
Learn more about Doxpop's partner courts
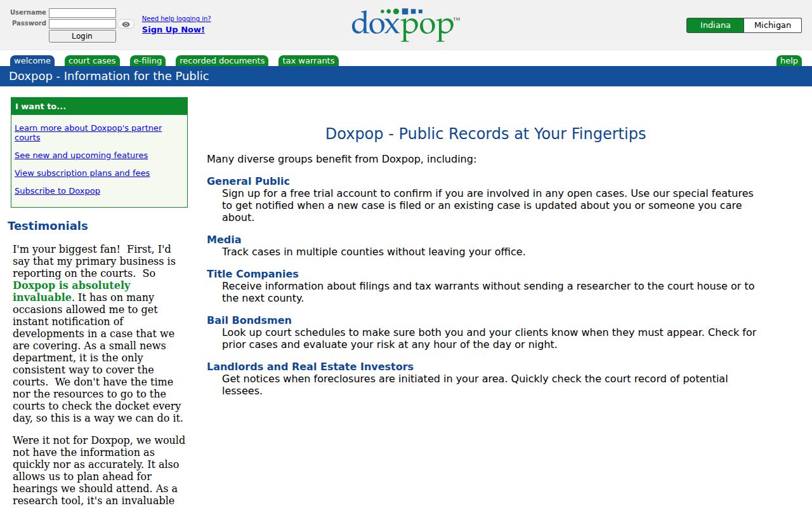point(88,133)
